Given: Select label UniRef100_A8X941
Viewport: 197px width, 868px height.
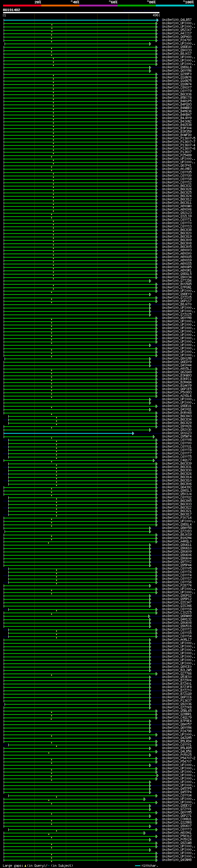Looking at the screenshot, I should click(177, 833).
